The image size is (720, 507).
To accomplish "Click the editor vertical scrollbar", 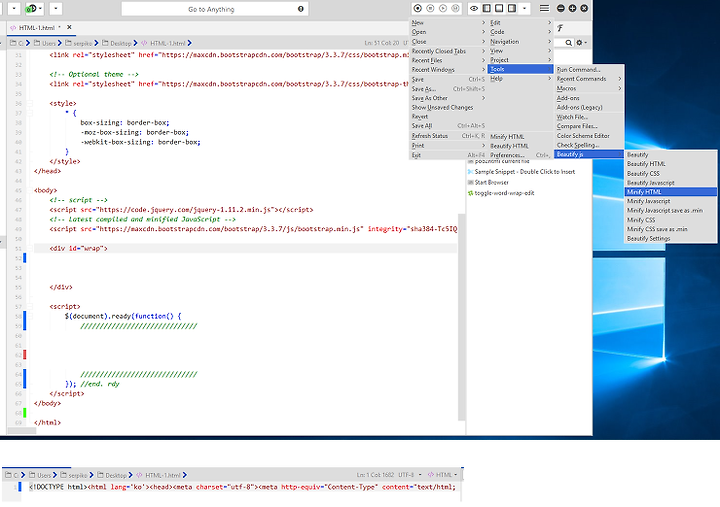I will click(461, 317).
